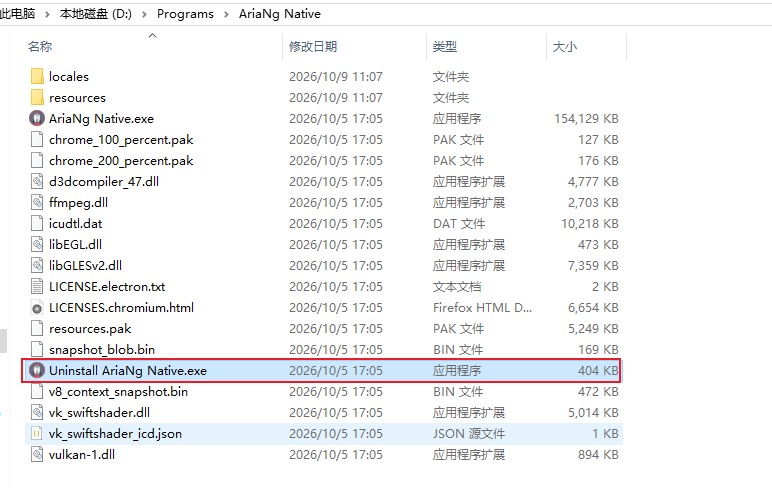Click the chrome_100_percent.pak file icon

[x=37, y=140]
